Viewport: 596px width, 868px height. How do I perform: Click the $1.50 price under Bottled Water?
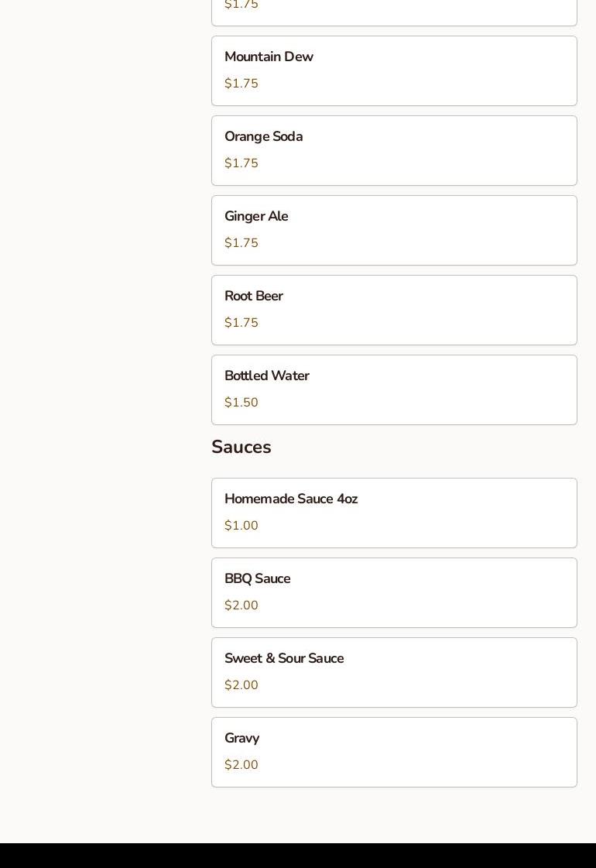pyautogui.click(x=241, y=403)
